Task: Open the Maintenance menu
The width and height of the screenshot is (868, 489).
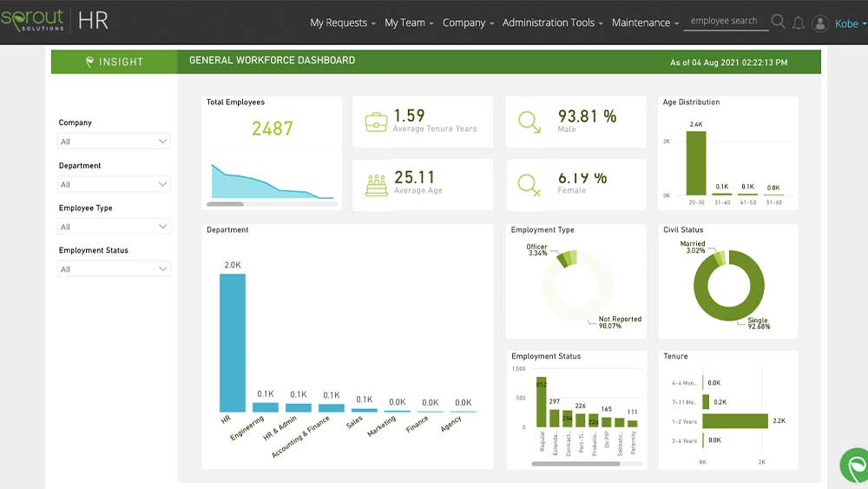Action: (645, 23)
